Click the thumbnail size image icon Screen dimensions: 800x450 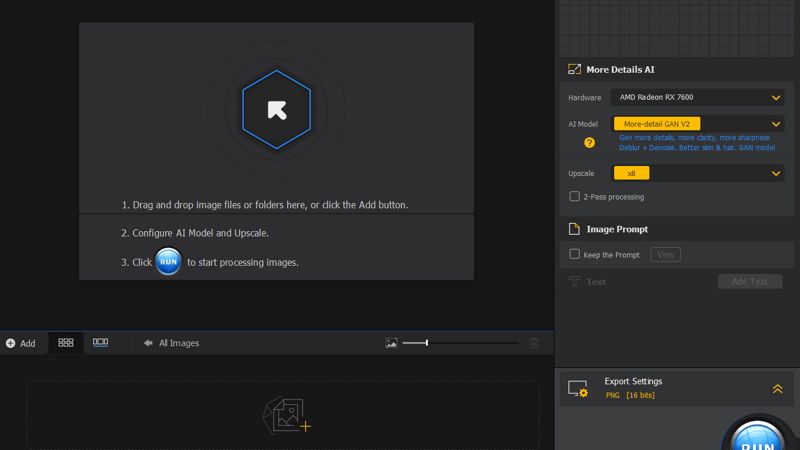click(x=391, y=343)
